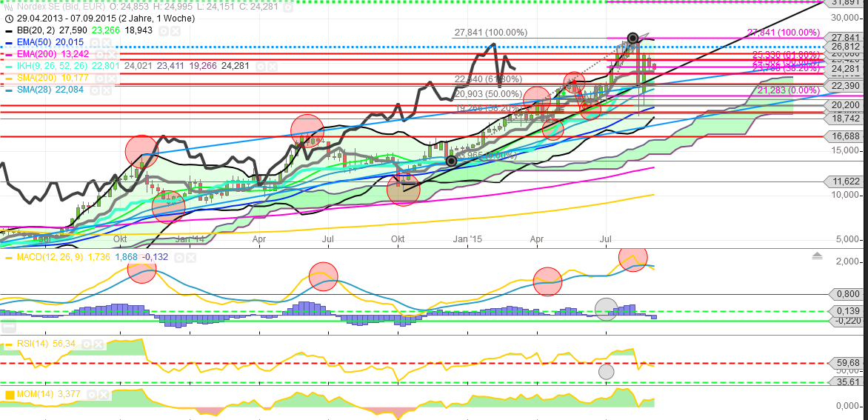Expand the MACD panel with arrow

[817, 256]
